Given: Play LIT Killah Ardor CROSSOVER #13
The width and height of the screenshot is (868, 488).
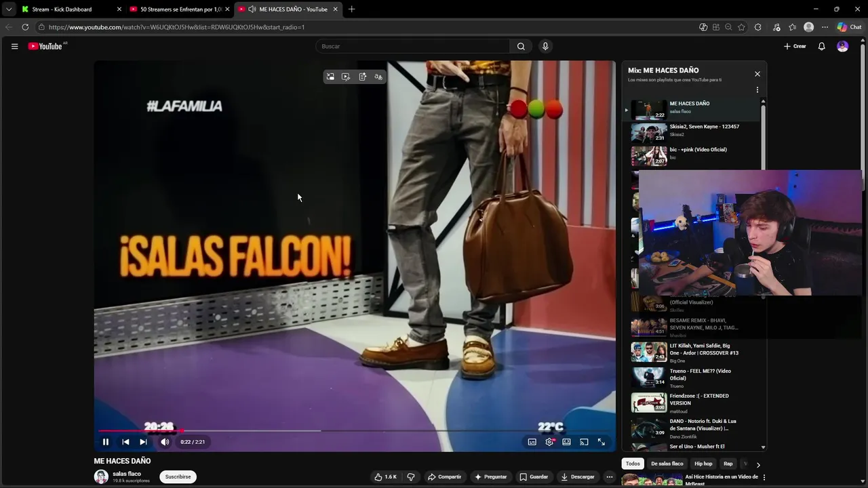Looking at the screenshot, I should [692, 352].
